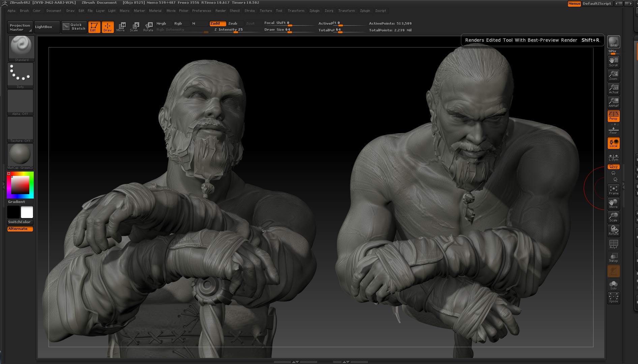This screenshot has height=364, width=638.
Task: Click the Xpose icon
Action: click(x=613, y=298)
